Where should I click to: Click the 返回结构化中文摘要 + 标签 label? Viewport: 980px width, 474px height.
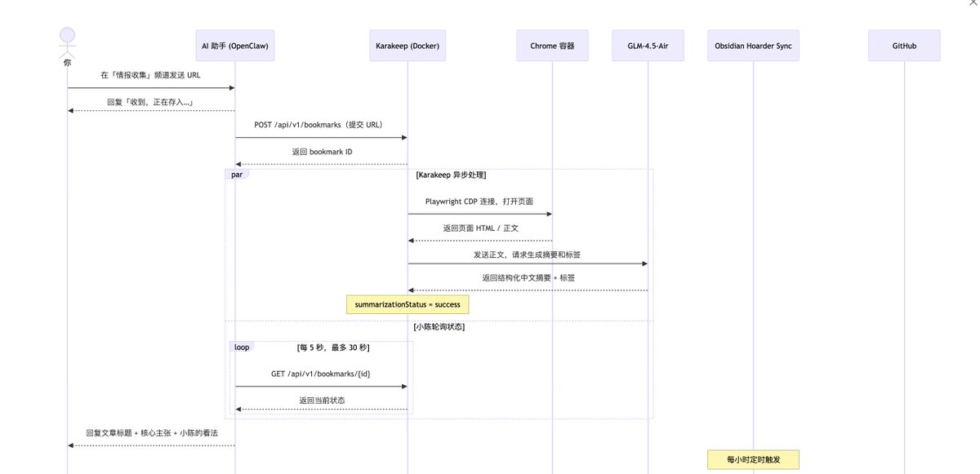click(x=528, y=277)
